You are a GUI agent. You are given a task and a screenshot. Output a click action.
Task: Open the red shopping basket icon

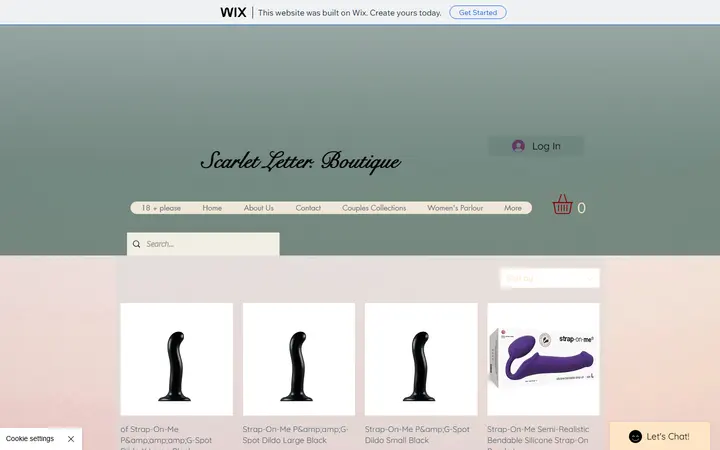point(562,204)
